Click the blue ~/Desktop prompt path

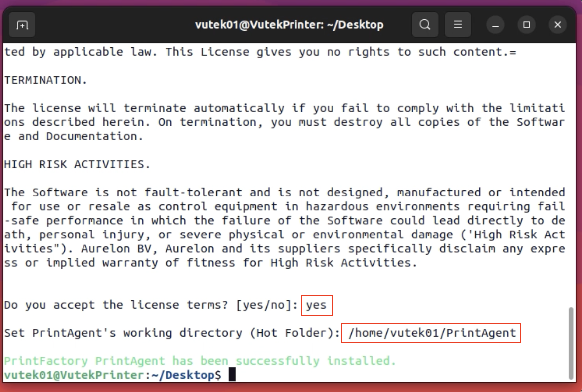pos(183,375)
